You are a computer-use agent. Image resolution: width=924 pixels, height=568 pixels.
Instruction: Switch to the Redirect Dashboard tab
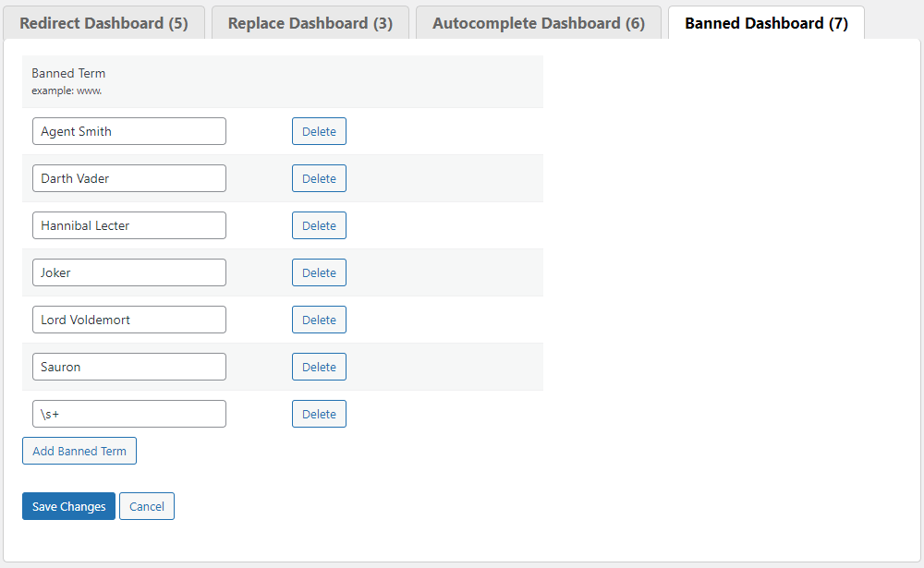coord(103,23)
